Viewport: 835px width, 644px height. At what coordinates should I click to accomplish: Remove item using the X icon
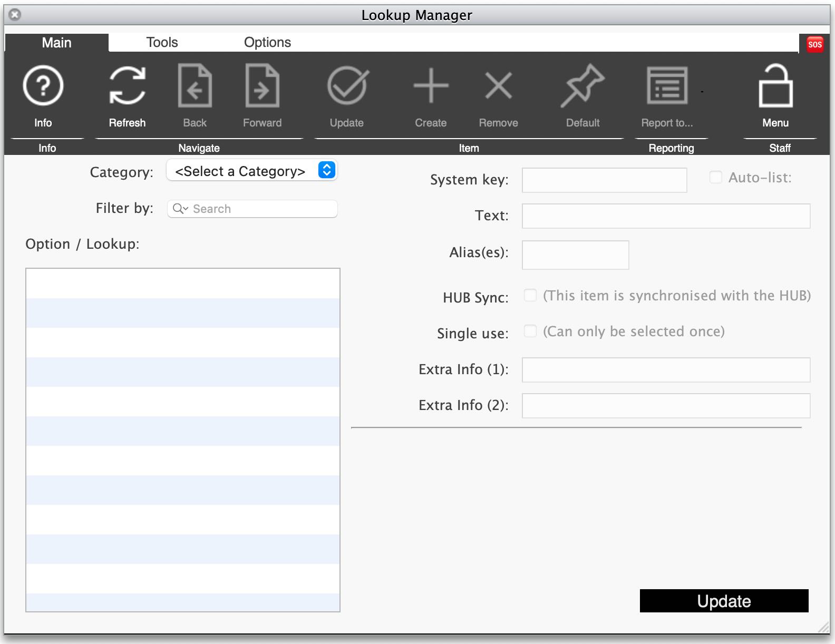(498, 85)
